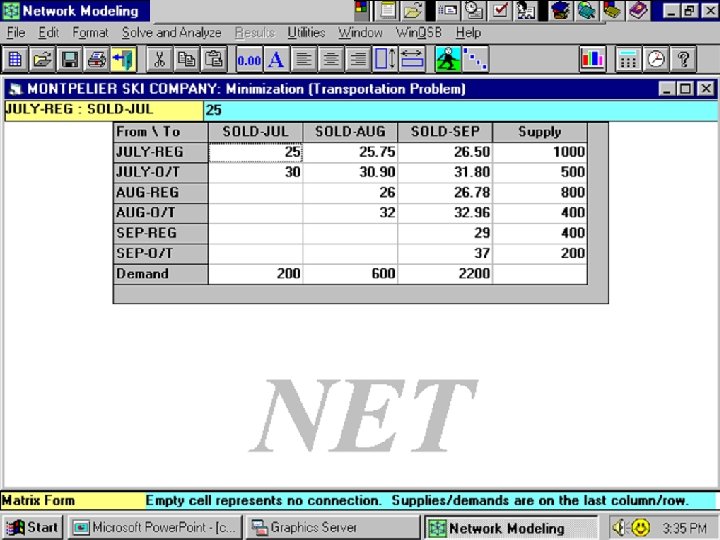Viewport: 720px width, 540px height.
Task: Cut selection with the scissors icon
Action: pyautogui.click(x=159, y=59)
